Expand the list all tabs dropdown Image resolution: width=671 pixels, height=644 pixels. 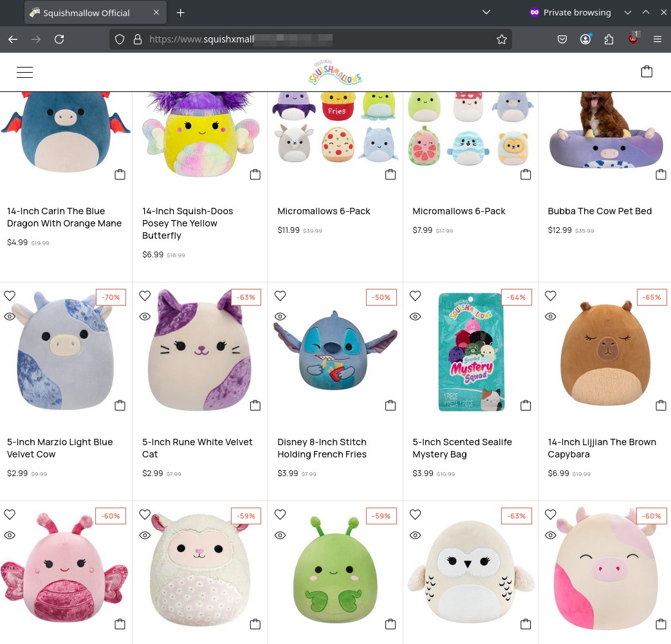(x=486, y=12)
